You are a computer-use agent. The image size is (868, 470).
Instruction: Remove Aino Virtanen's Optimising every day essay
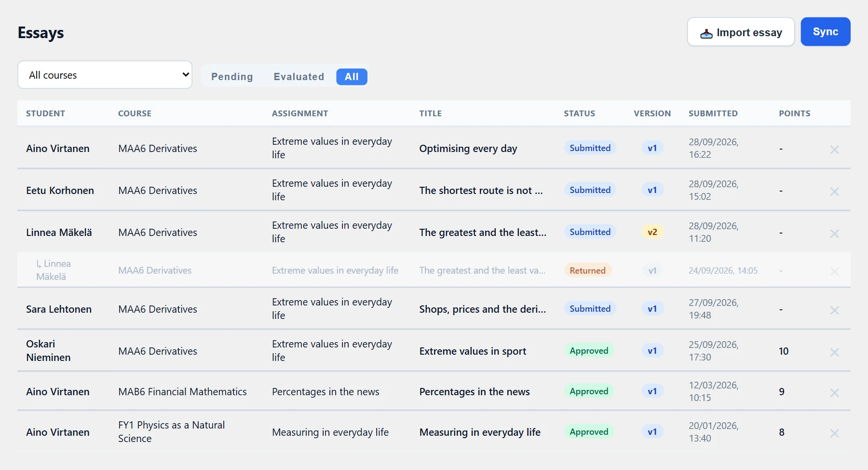coord(834,150)
